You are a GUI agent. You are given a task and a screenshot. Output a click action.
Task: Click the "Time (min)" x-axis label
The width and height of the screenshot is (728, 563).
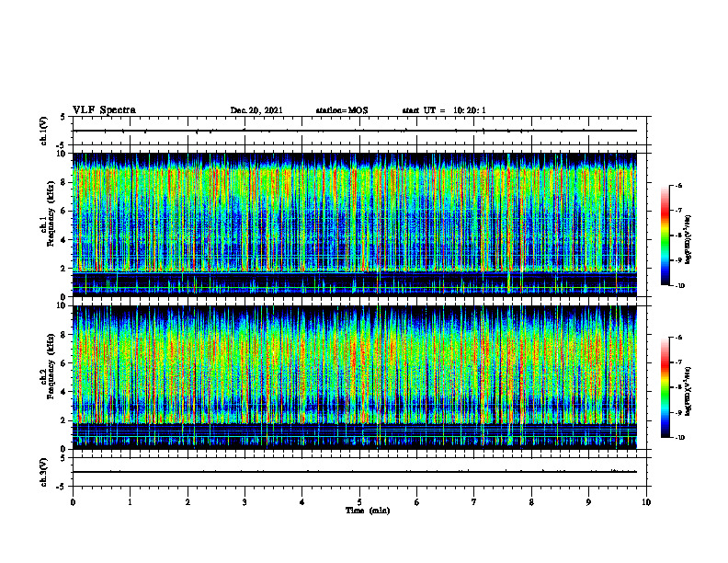368,511
